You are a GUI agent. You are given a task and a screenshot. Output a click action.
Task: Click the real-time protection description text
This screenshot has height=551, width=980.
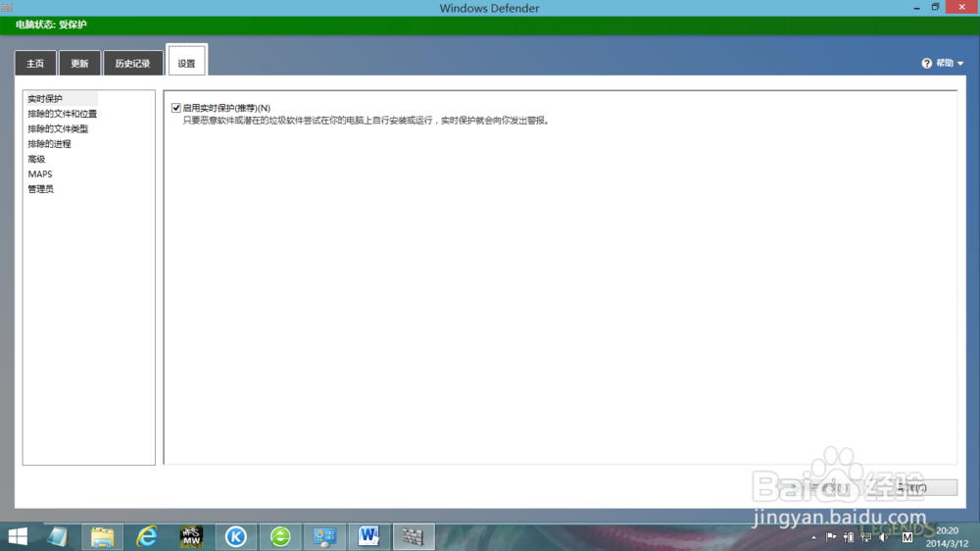(367, 120)
